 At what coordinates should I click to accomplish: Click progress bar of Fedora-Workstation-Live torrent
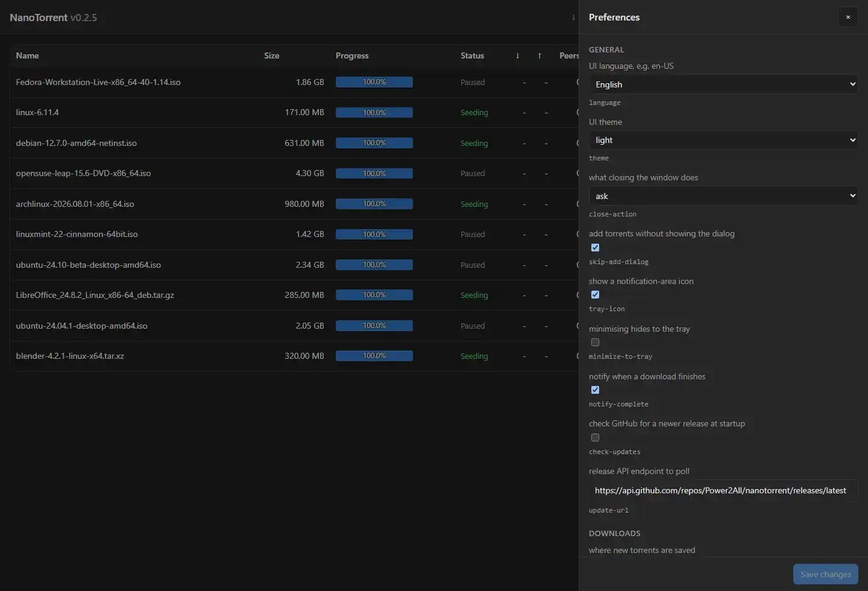pos(374,82)
